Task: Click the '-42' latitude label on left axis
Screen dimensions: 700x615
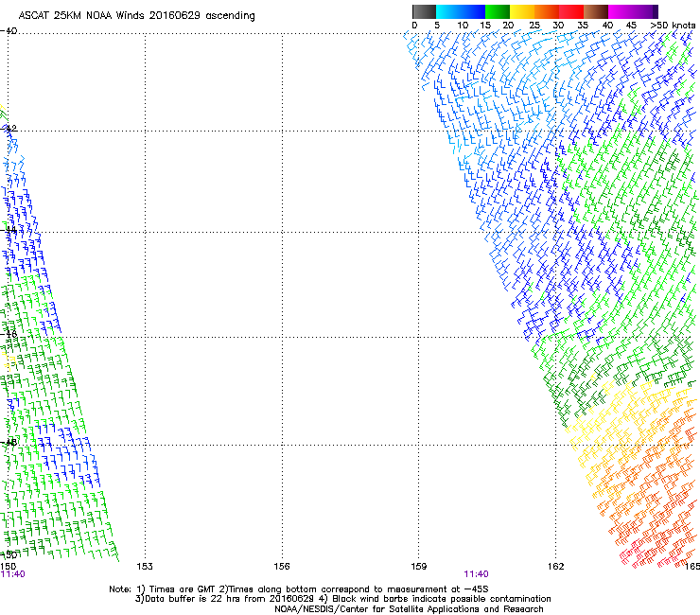Action: coord(9,129)
